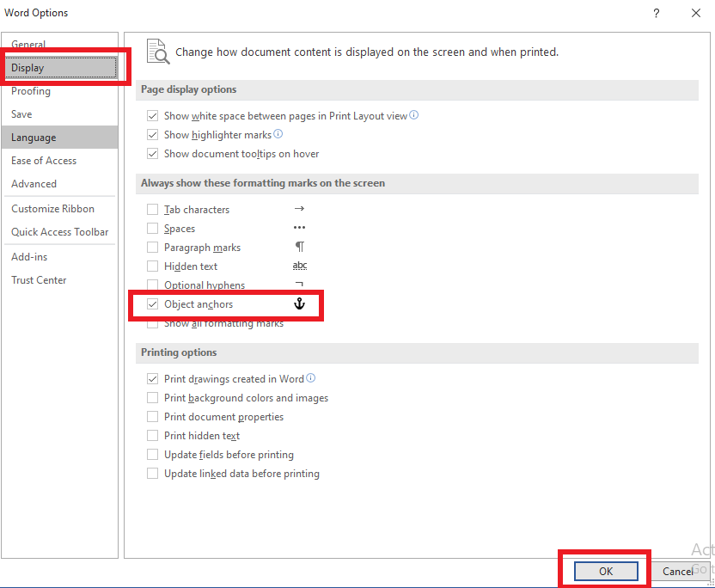Close the Word Options dialog
Screen dimensions: 715x588
coord(696,13)
